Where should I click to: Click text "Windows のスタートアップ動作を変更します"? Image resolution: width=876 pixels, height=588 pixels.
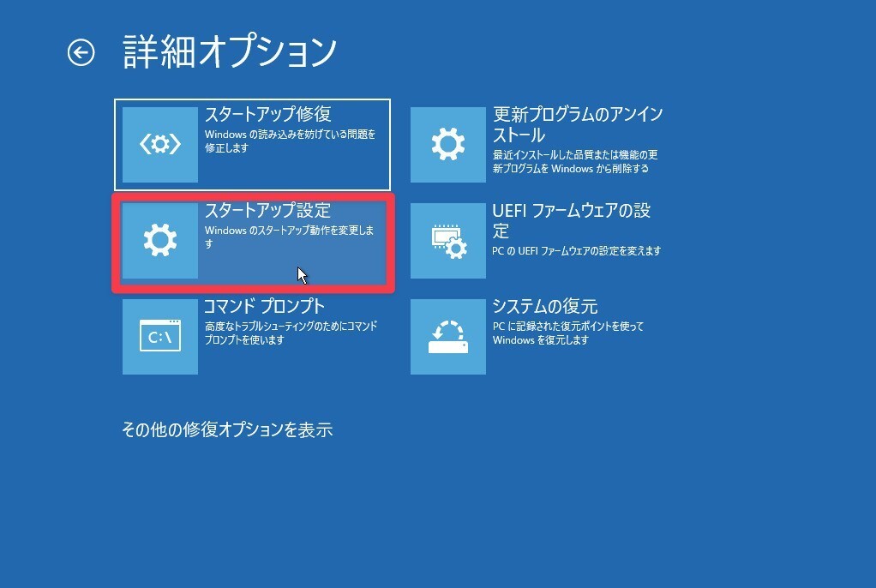(290, 237)
